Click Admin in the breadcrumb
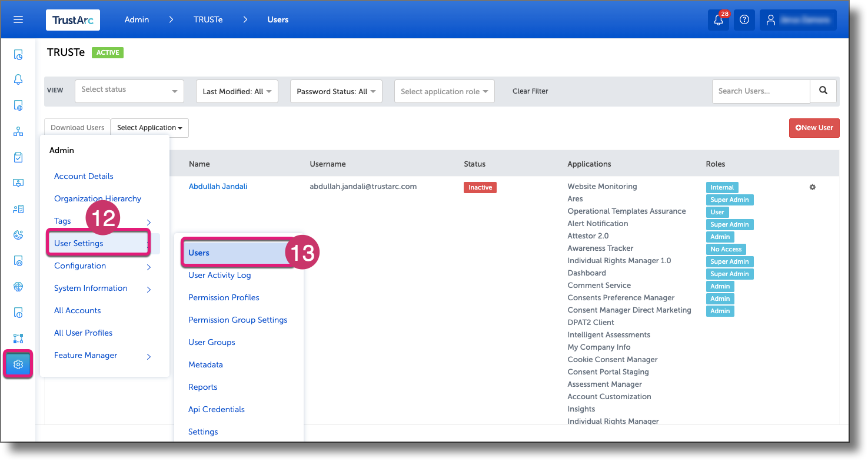The height and width of the screenshot is (461, 868). tap(137, 19)
